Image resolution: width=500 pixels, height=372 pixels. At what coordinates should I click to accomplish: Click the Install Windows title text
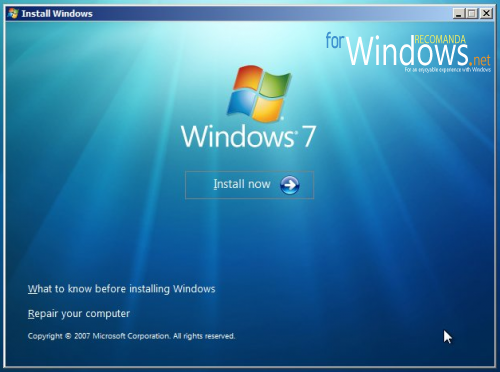click(57, 14)
